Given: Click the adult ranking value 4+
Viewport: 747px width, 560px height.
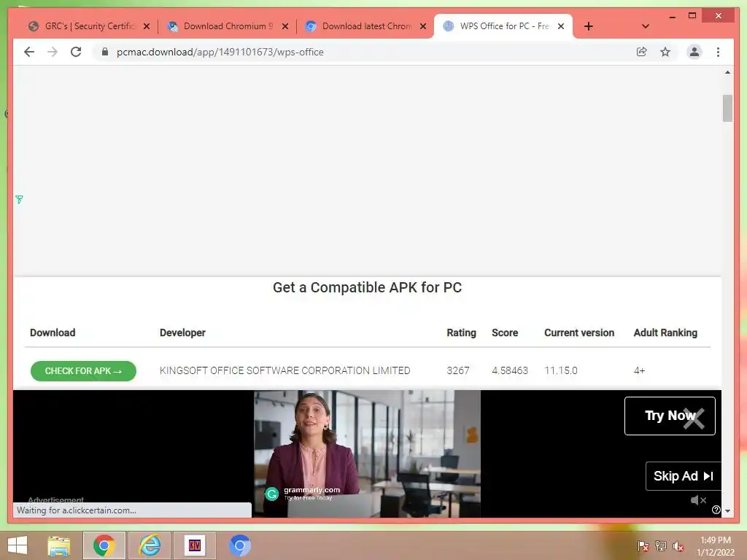Looking at the screenshot, I should [639, 370].
